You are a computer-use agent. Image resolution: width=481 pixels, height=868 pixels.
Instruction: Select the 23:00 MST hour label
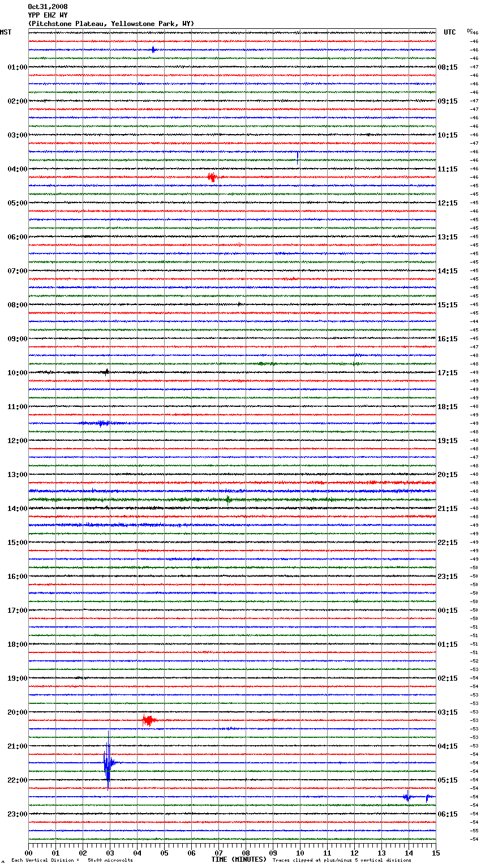[18, 814]
